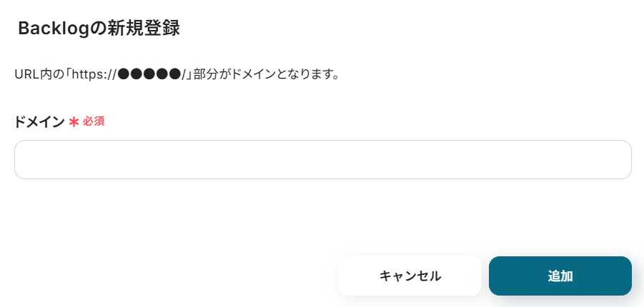Cancel the Backlog new registration
Viewport: 644px width, 307px height.
(x=410, y=276)
